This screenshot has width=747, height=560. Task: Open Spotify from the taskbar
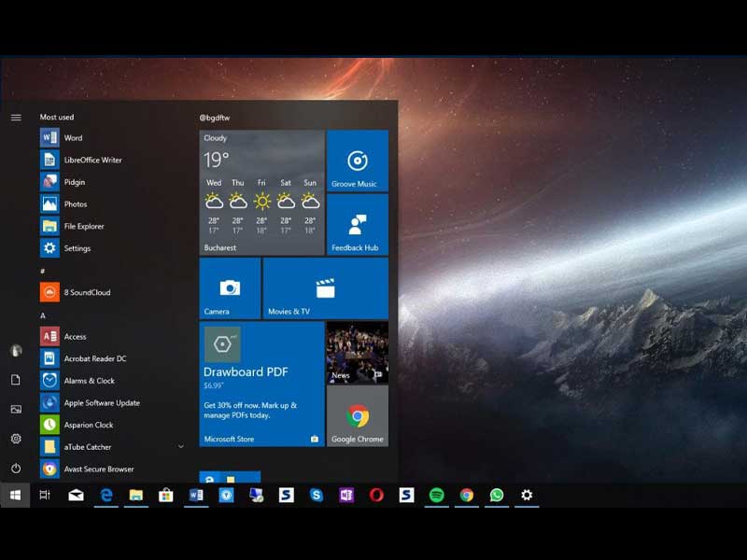436,496
